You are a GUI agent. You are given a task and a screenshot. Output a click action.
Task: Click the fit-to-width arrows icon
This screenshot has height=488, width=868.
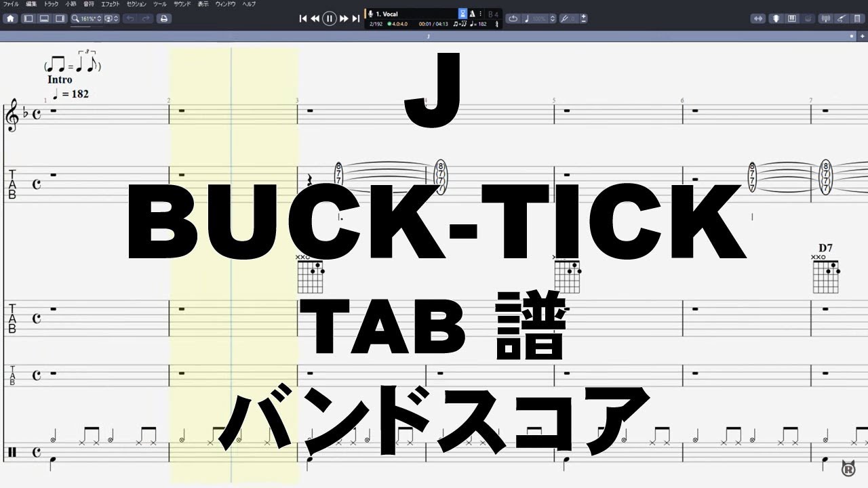click(759, 19)
